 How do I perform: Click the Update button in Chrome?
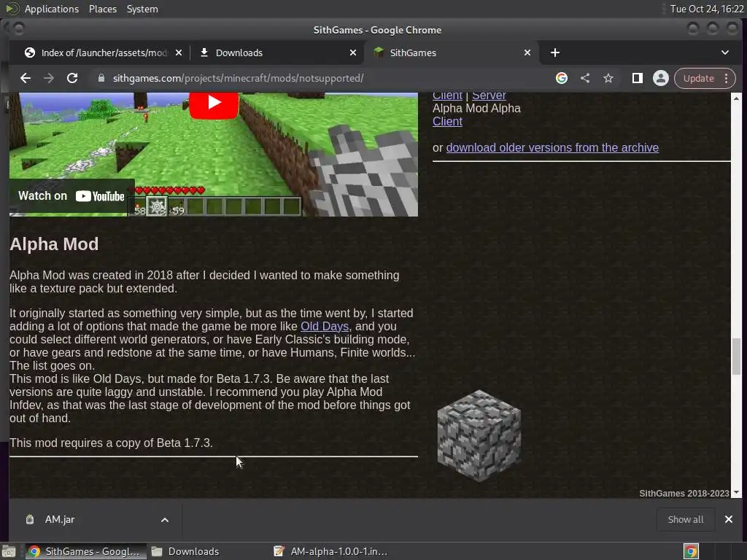pos(698,78)
